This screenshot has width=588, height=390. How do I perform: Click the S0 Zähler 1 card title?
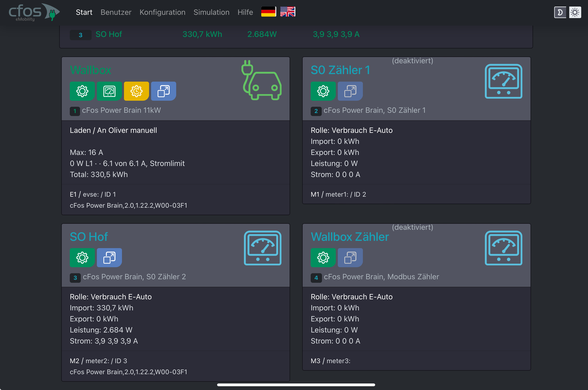click(x=340, y=70)
